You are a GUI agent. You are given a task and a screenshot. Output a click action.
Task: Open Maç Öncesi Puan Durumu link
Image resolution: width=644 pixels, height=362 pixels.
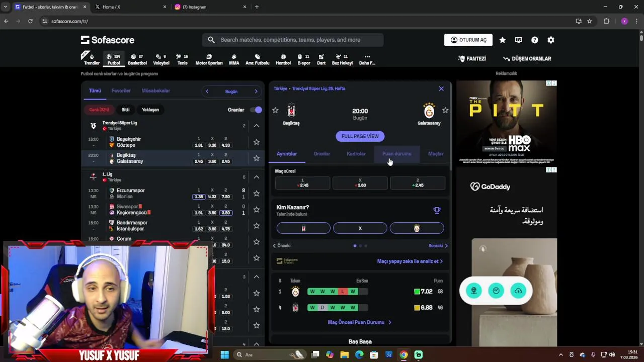(x=359, y=322)
